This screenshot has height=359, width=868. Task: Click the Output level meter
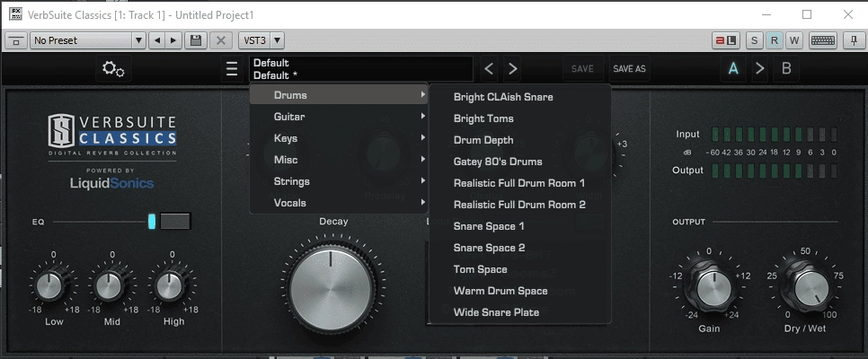[x=775, y=171]
